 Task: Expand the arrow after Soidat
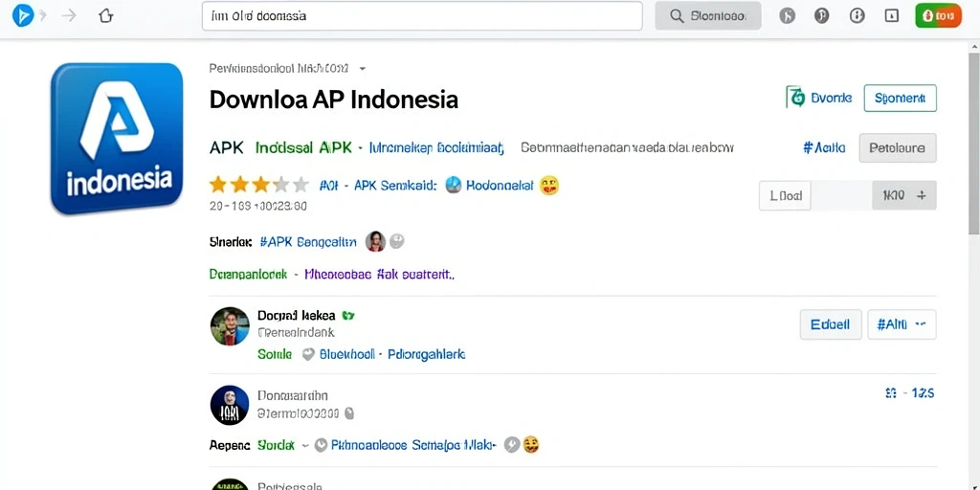305,445
